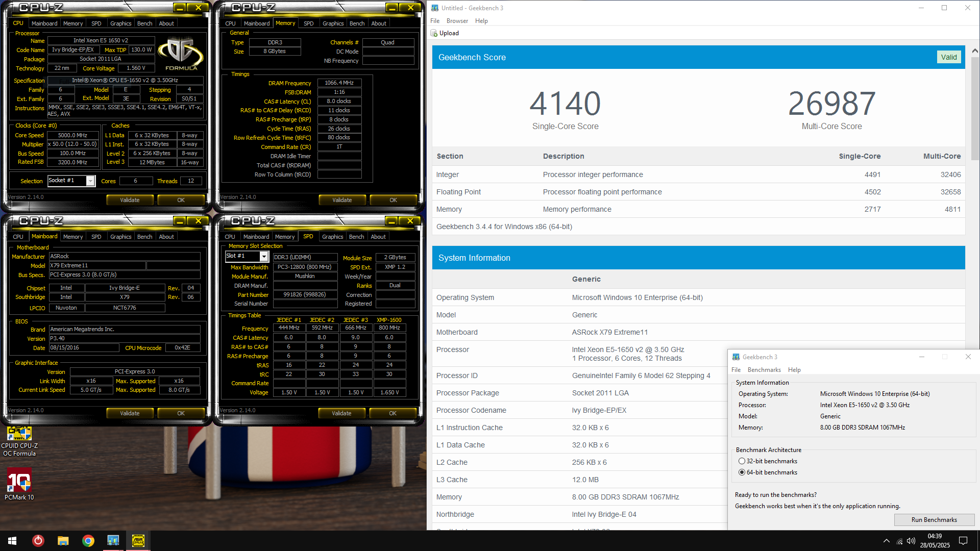Click OK in CPU-Z Memory window
Screen dimensions: 980x551
(x=393, y=200)
